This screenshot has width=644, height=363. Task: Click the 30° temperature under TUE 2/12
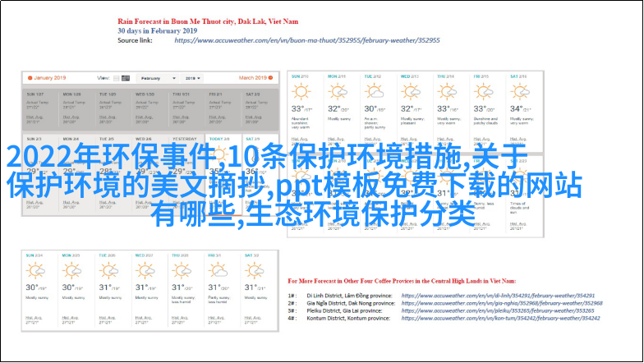coord(370,108)
